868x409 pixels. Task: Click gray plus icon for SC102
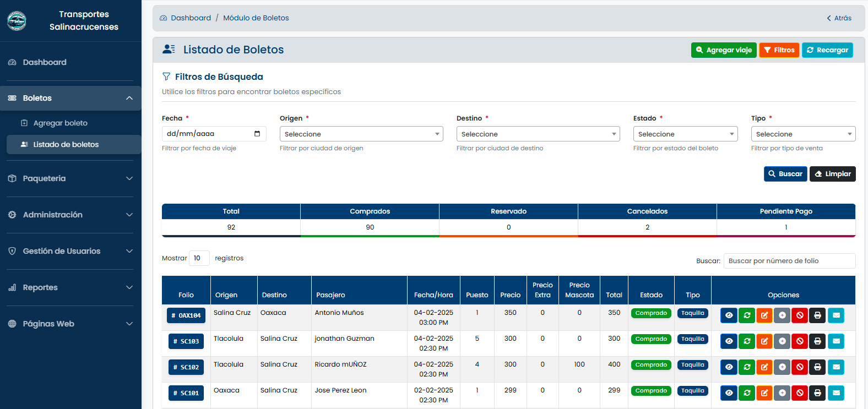tap(782, 367)
